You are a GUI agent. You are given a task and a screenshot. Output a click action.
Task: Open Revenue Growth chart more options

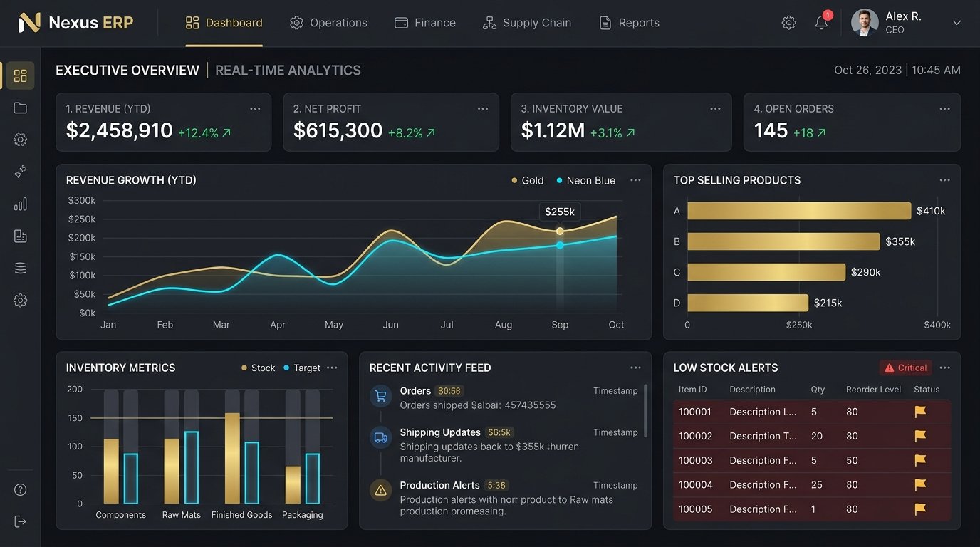(x=635, y=180)
